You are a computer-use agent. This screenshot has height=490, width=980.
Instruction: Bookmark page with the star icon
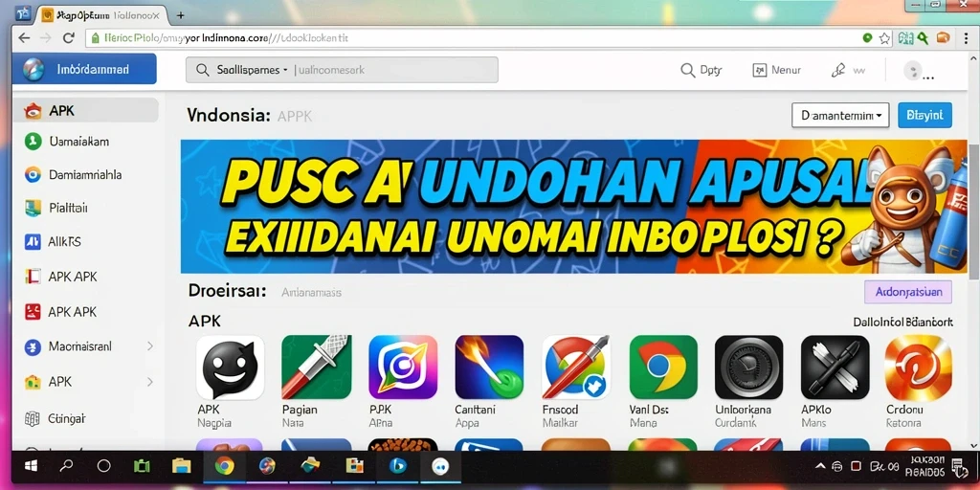[x=884, y=38]
